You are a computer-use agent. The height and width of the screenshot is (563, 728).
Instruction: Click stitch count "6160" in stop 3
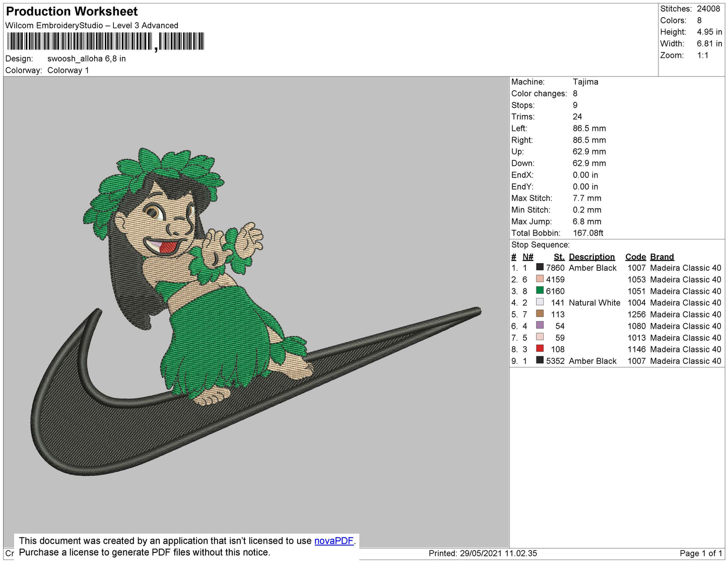click(555, 291)
